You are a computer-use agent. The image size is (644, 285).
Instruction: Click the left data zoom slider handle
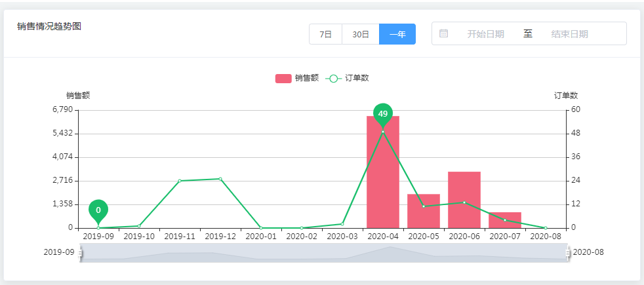point(80,254)
